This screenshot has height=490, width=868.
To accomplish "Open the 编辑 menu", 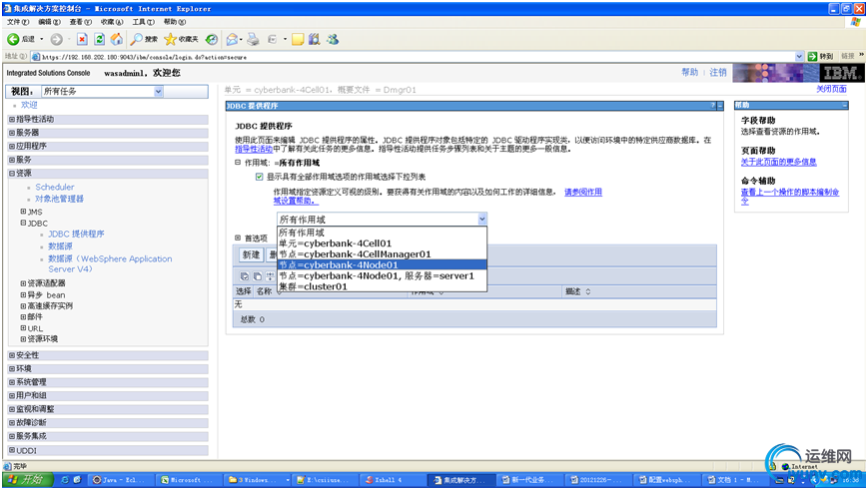I will tap(49, 22).
